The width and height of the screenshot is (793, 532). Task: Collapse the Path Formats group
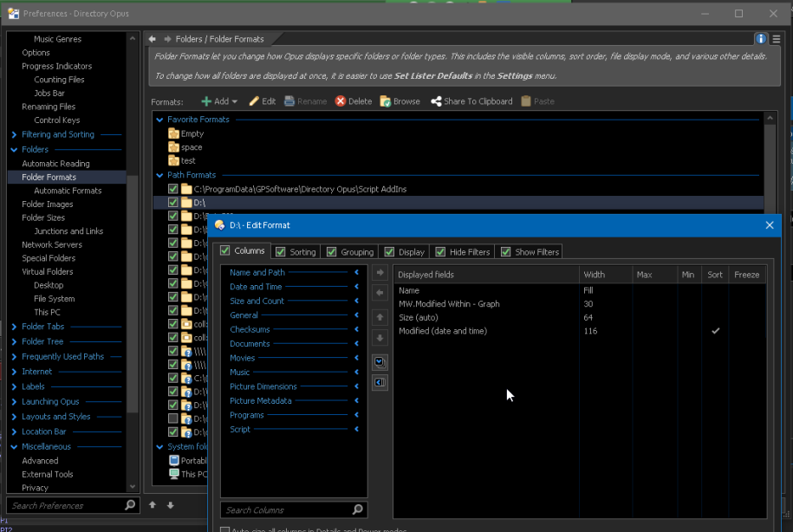(x=159, y=176)
